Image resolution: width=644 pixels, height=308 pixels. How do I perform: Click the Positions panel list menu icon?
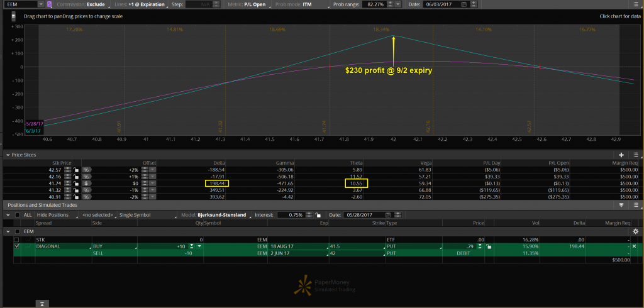[636, 204]
